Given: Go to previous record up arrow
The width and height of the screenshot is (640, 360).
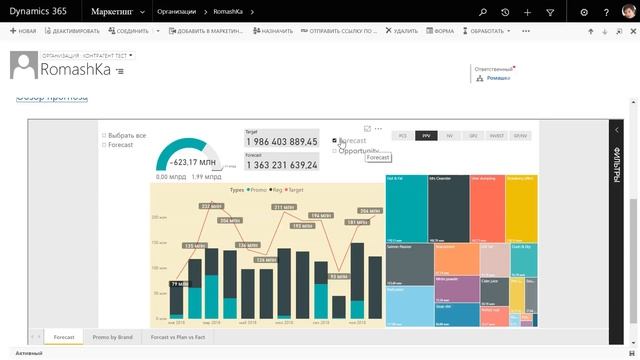Looking at the screenshot, I should [x=591, y=31].
